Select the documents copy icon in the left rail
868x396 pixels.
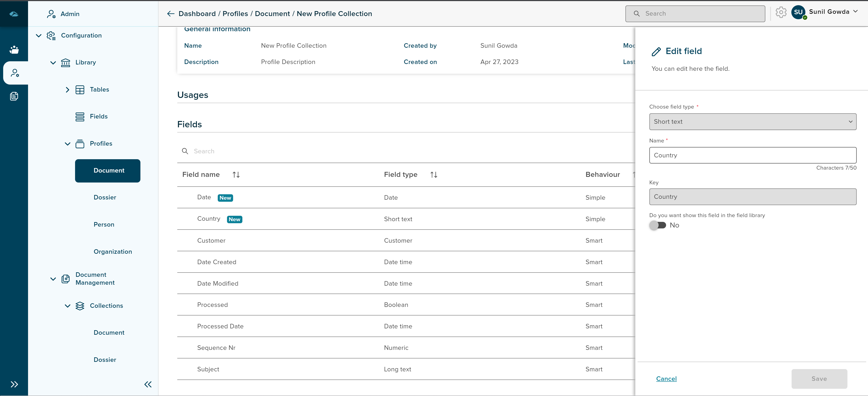pyautogui.click(x=14, y=96)
